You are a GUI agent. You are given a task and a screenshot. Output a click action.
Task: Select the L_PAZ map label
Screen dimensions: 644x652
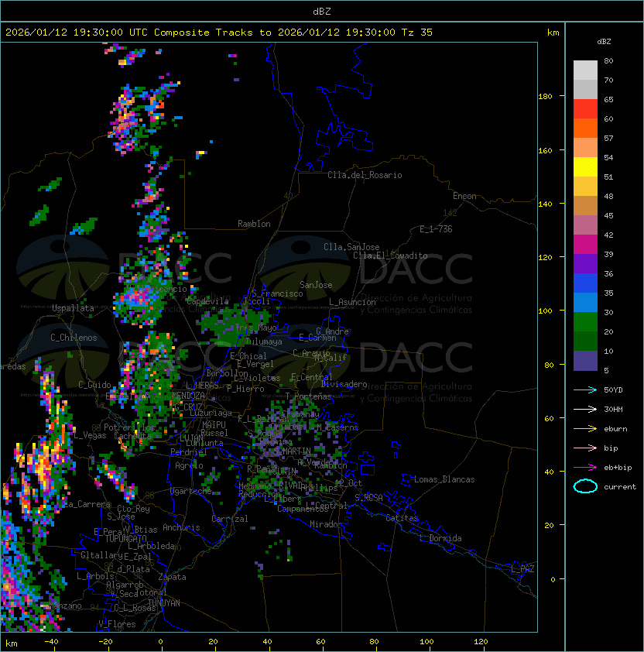click(x=522, y=568)
